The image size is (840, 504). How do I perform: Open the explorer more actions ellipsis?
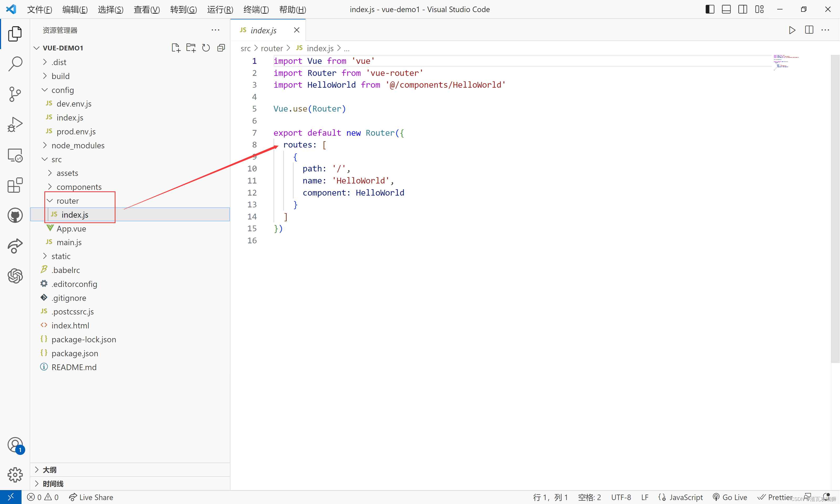(x=215, y=30)
